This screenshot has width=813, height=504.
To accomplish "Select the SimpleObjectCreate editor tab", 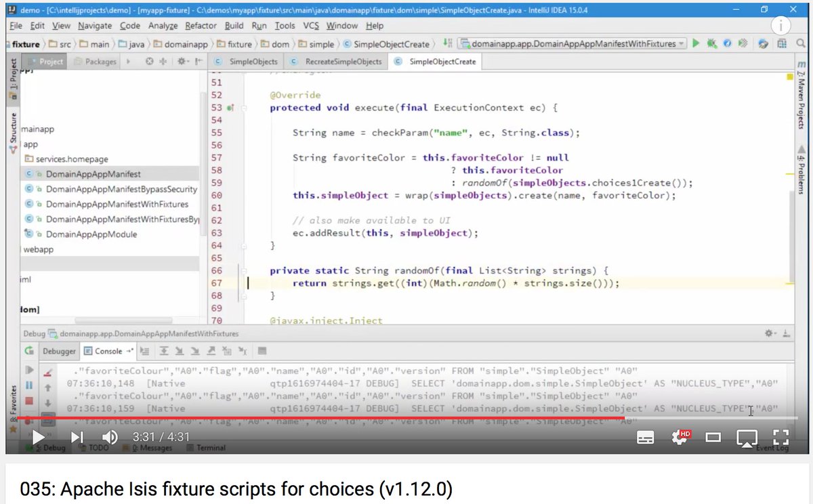I will pyautogui.click(x=436, y=62).
